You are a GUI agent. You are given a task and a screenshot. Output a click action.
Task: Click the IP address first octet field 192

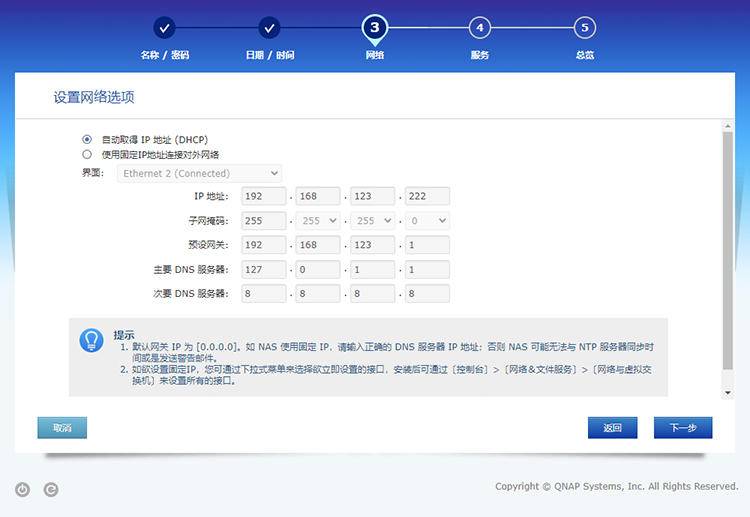click(x=264, y=196)
